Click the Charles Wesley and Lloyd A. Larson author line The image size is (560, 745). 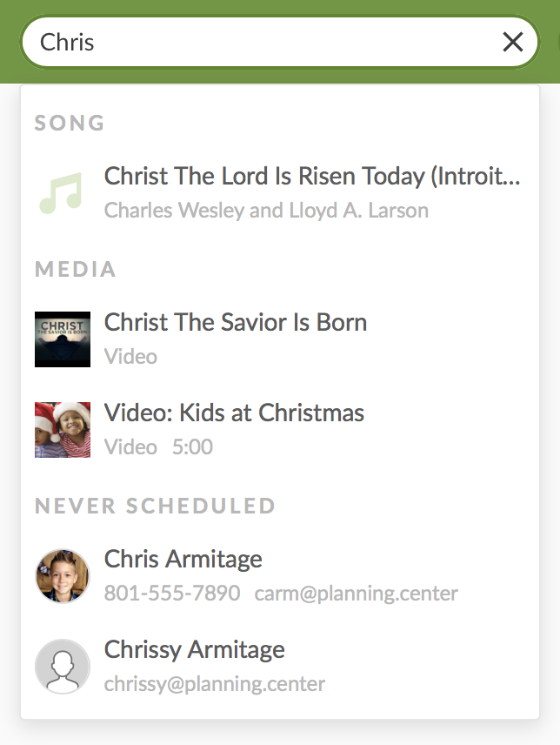[266, 211]
